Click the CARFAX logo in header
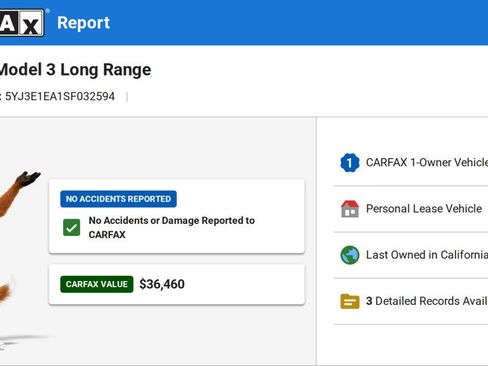The height and width of the screenshot is (366, 488). 22,22
